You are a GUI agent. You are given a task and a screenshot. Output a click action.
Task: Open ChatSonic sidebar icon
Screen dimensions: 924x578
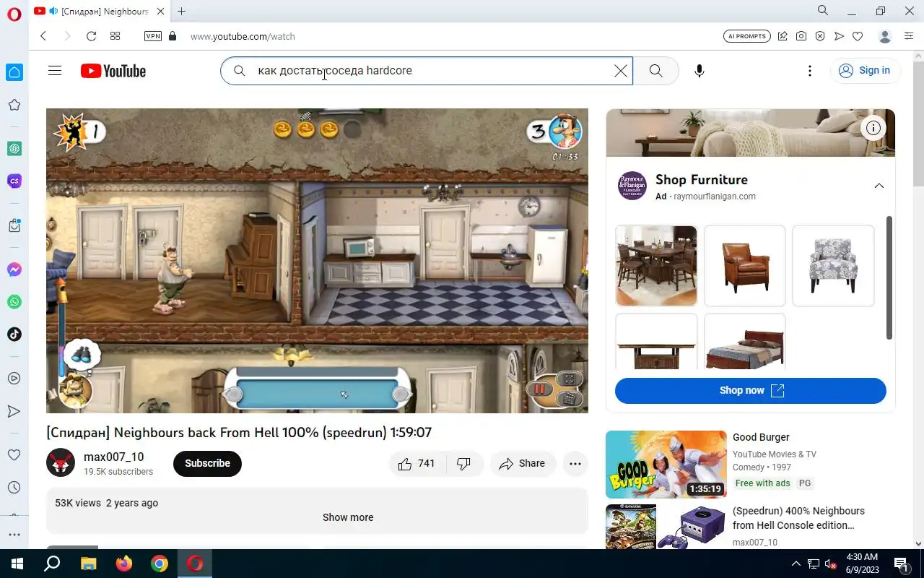point(14,181)
